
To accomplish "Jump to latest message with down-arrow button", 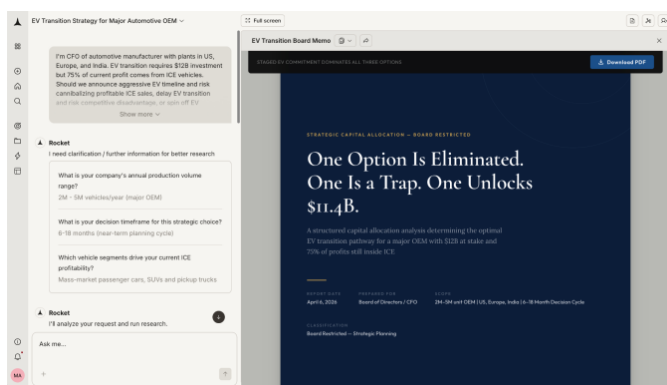I will (x=219, y=317).
